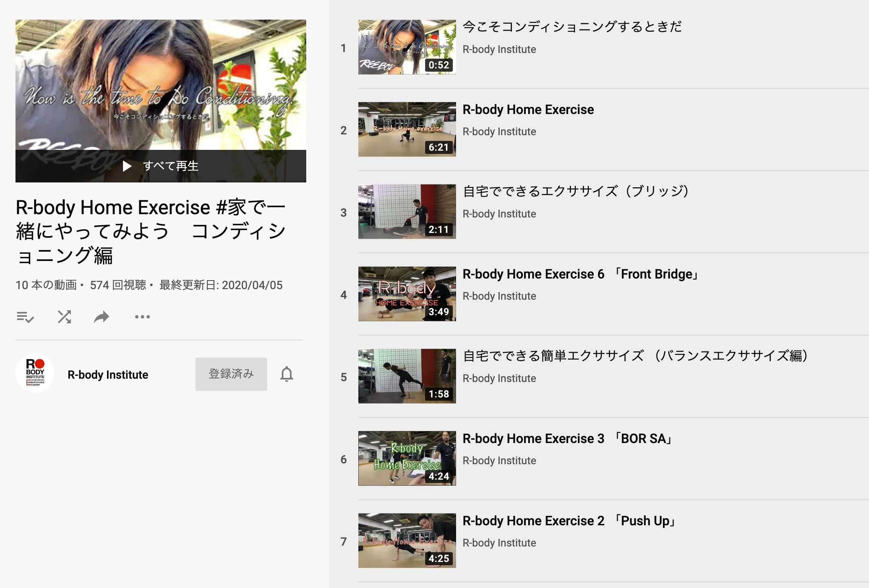Open the Push Up 4:25 thumbnail
Image resolution: width=869 pixels, height=588 pixels.
tap(407, 541)
